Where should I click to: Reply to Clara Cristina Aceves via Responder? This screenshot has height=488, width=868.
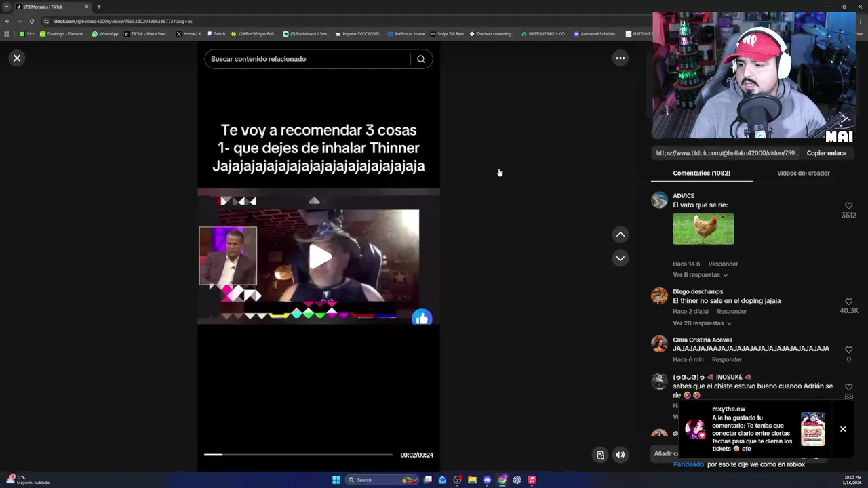(x=726, y=359)
